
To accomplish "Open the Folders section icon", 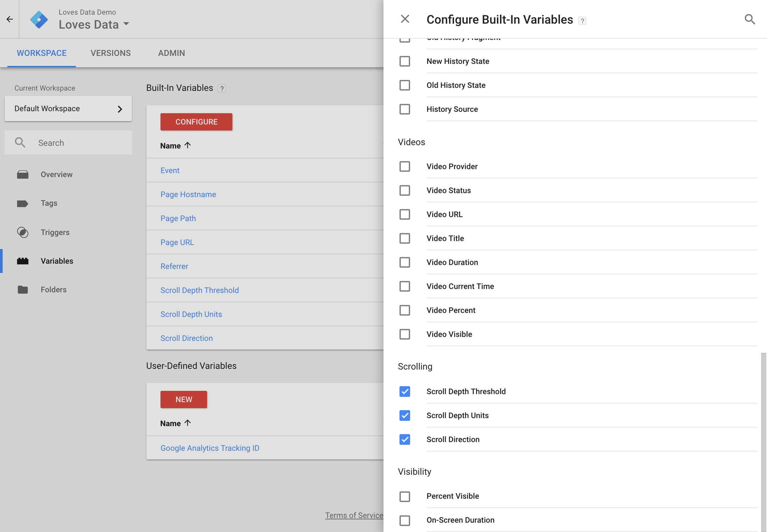I will pos(22,289).
